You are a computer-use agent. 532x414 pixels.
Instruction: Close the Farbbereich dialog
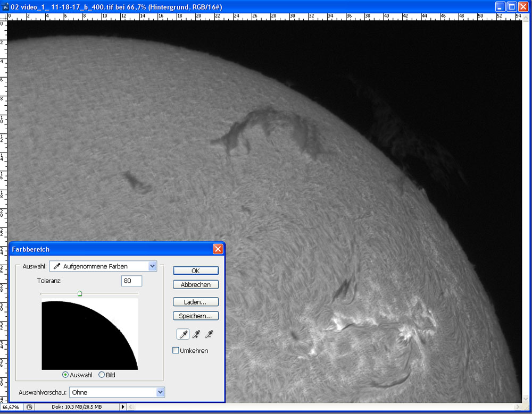pos(218,249)
